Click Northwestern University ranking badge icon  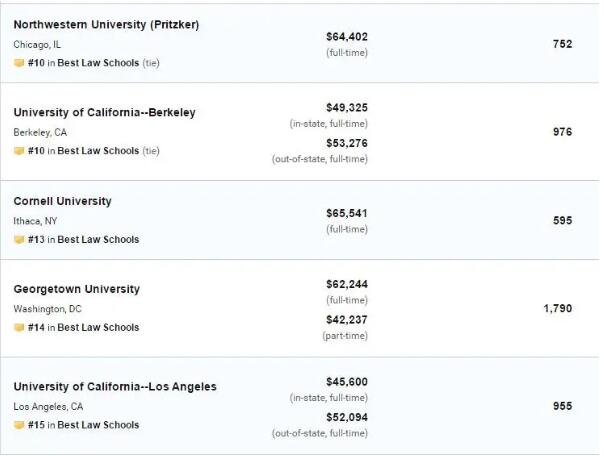pyautogui.click(x=19, y=63)
